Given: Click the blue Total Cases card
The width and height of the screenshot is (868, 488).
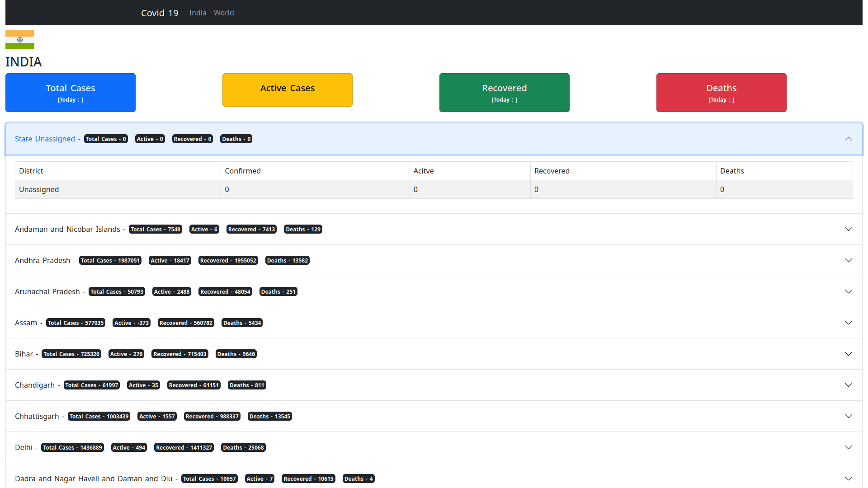Looking at the screenshot, I should [70, 92].
